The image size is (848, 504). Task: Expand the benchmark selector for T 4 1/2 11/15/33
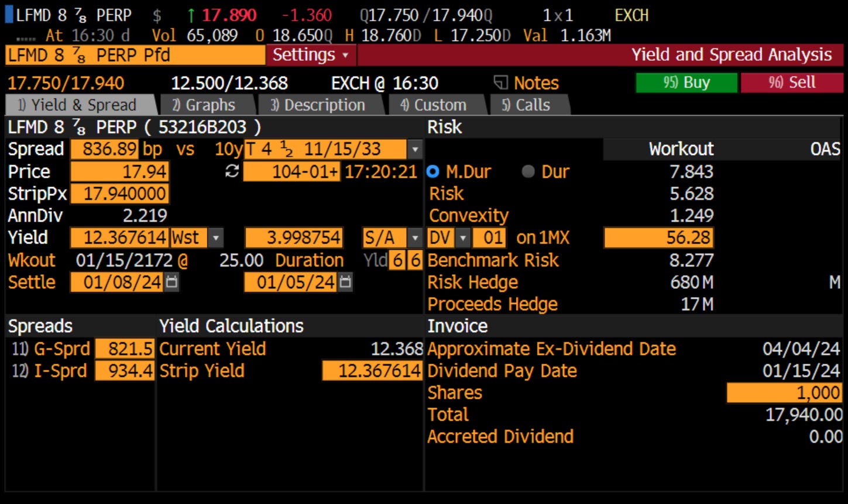pyautogui.click(x=415, y=150)
